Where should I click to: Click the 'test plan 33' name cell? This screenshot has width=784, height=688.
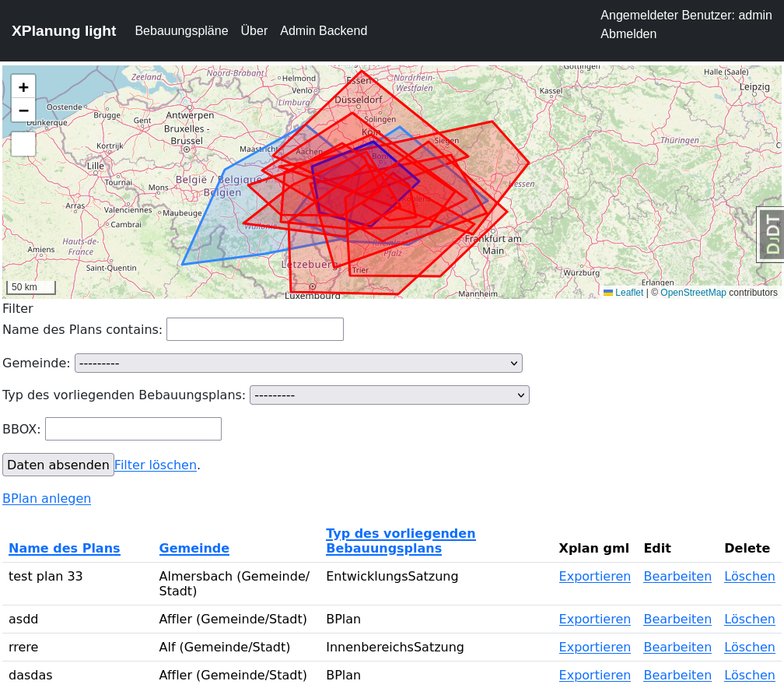pyautogui.click(x=45, y=577)
